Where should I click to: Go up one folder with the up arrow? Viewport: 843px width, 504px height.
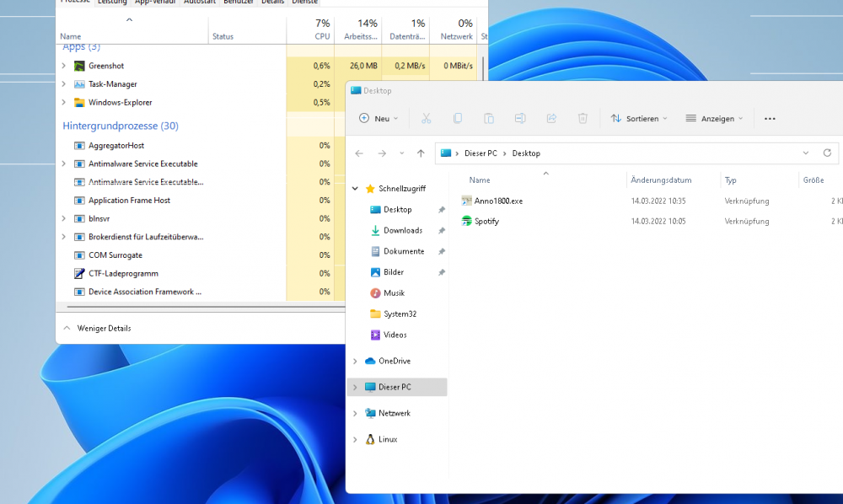[x=421, y=153]
